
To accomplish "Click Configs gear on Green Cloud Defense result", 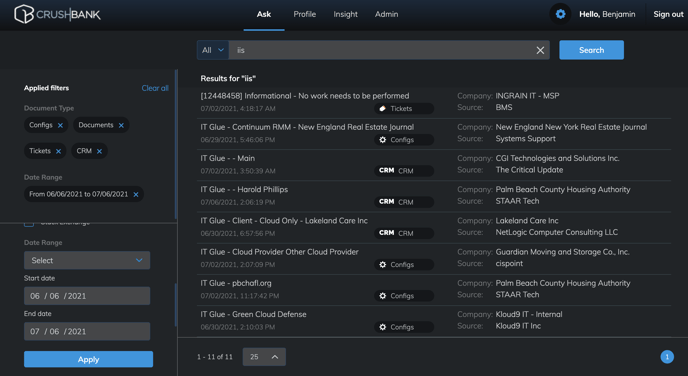I will coord(382,327).
